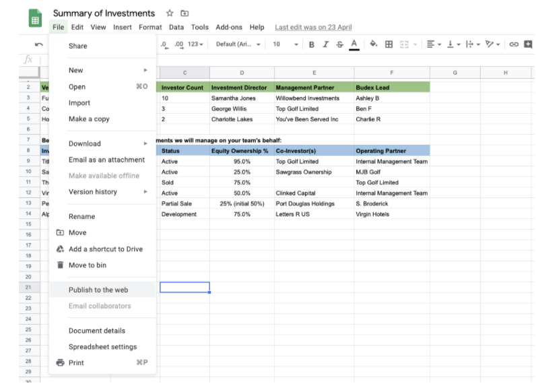Click the cell 'Port Douglas Holdings'

point(314,203)
